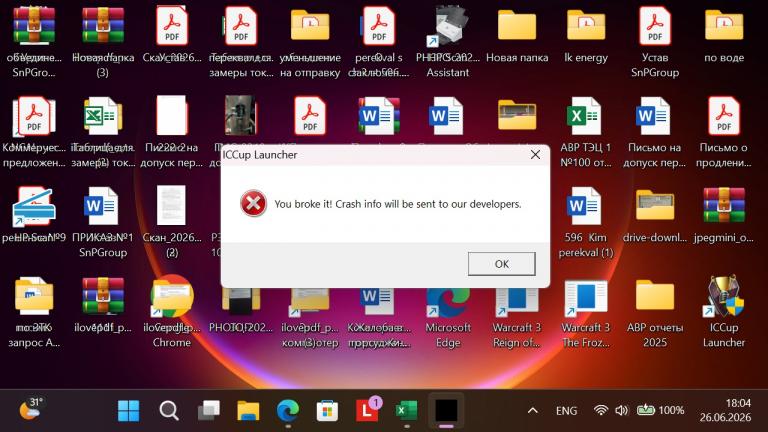The image size is (768, 432).
Task: Select the "Устав SnPGroup" PDF file
Action: [x=654, y=42]
